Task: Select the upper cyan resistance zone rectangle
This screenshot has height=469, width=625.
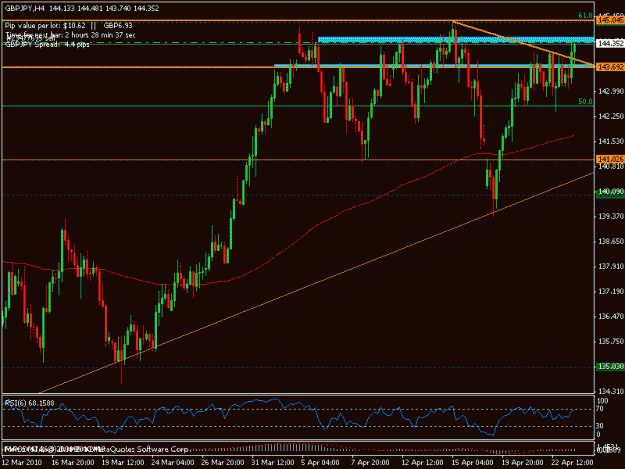Action: 456,40
